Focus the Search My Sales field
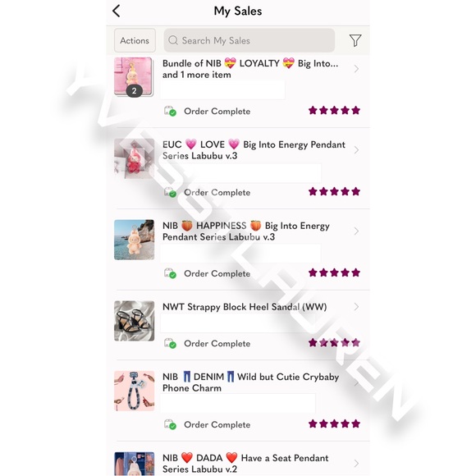 click(x=249, y=40)
